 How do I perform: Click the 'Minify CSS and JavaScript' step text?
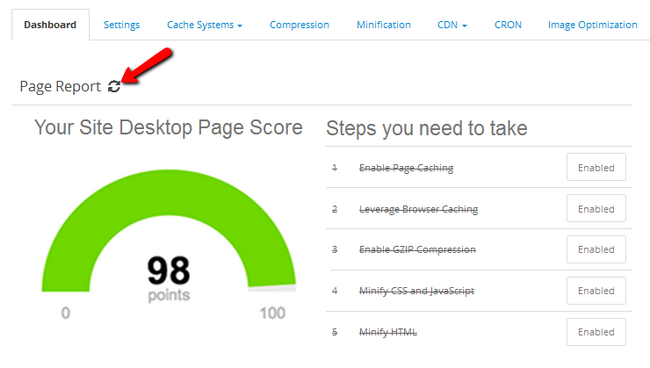click(x=416, y=291)
